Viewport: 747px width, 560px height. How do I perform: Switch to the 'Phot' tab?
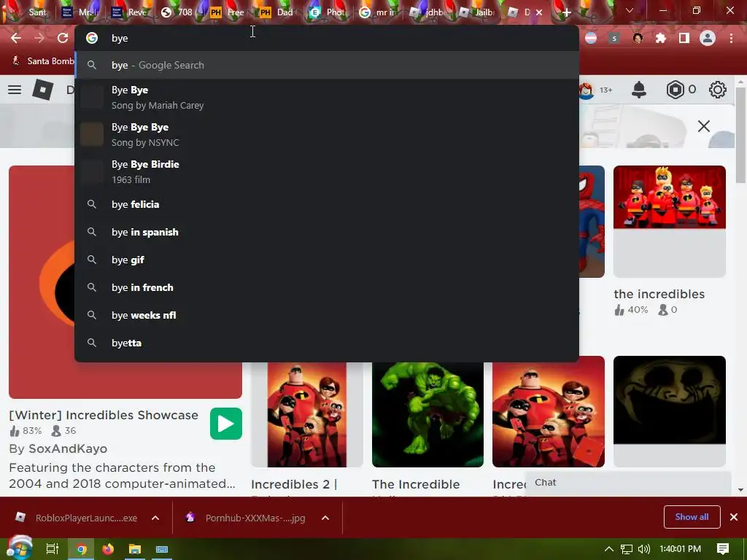[327, 12]
